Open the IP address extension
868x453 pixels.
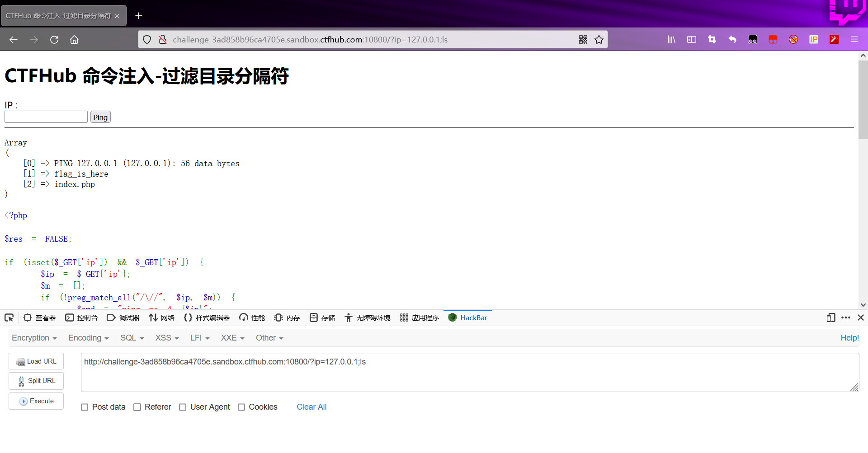tap(813, 39)
